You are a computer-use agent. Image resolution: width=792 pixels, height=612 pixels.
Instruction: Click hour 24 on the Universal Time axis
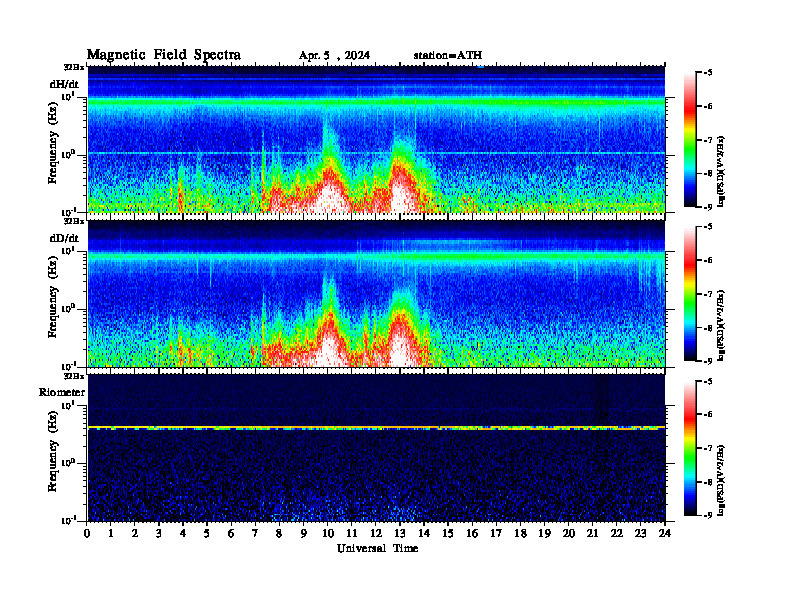[665, 534]
